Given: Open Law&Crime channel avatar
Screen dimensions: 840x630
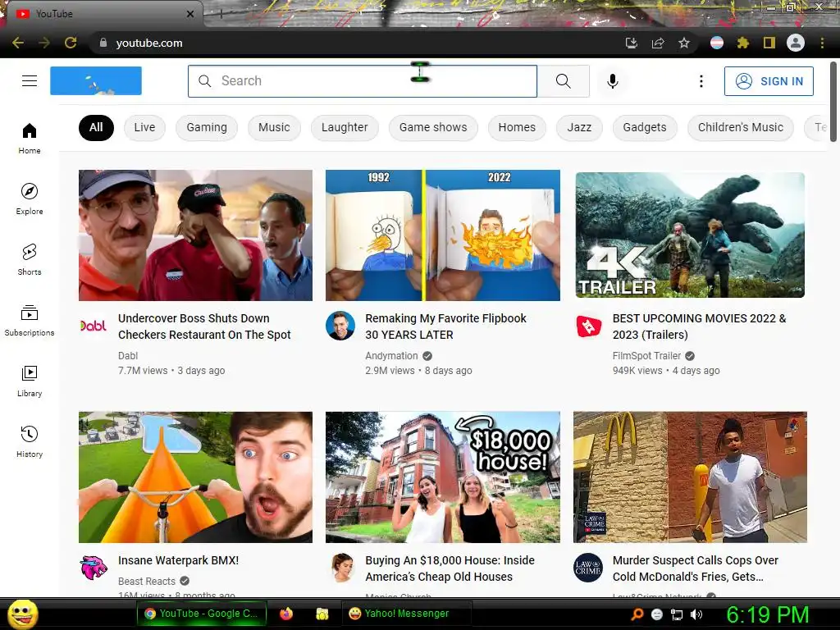Looking at the screenshot, I should [587, 568].
